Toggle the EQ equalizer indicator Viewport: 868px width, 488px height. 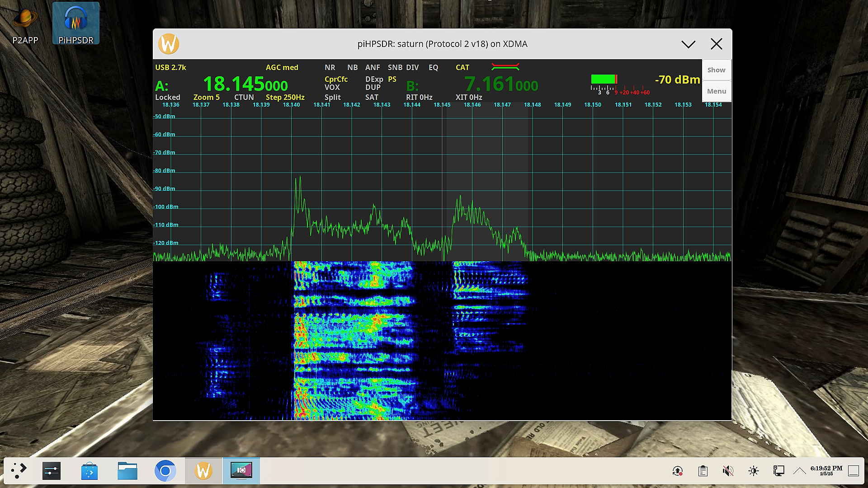pos(434,67)
